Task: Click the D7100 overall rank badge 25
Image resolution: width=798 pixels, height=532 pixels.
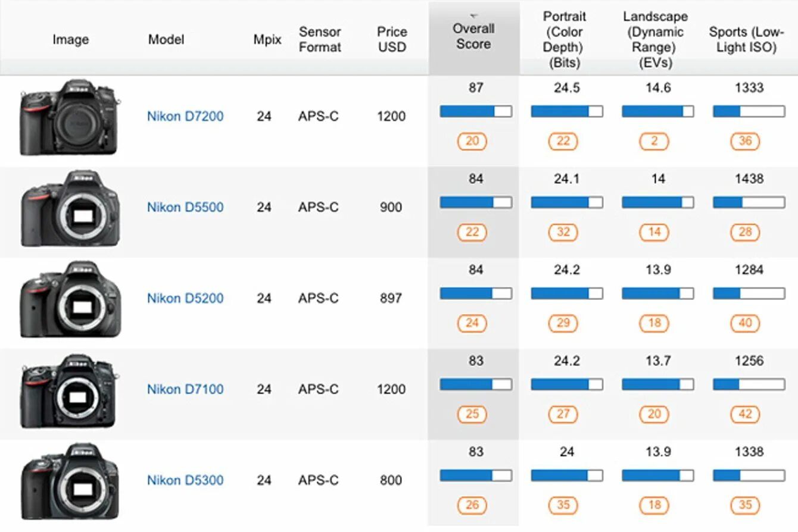Action: (472, 414)
